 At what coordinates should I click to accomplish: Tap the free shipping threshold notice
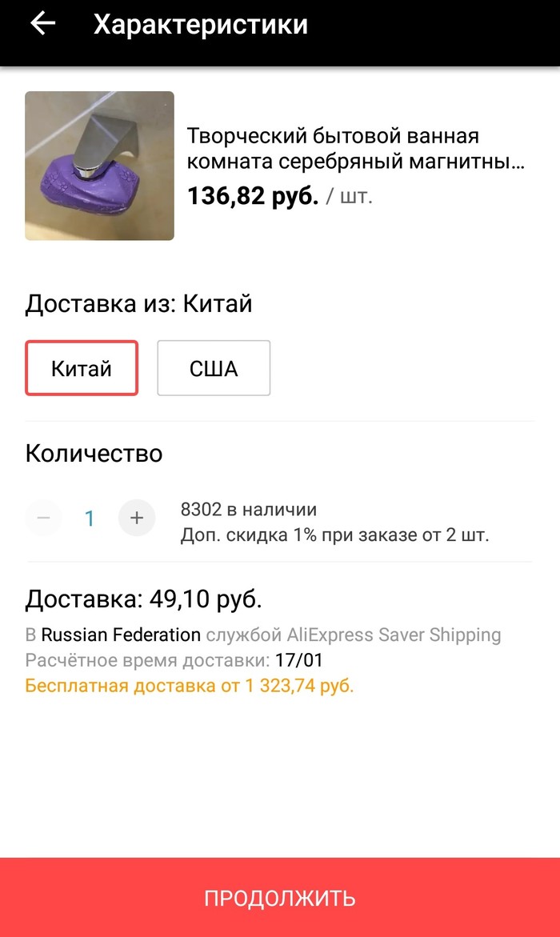tap(190, 686)
